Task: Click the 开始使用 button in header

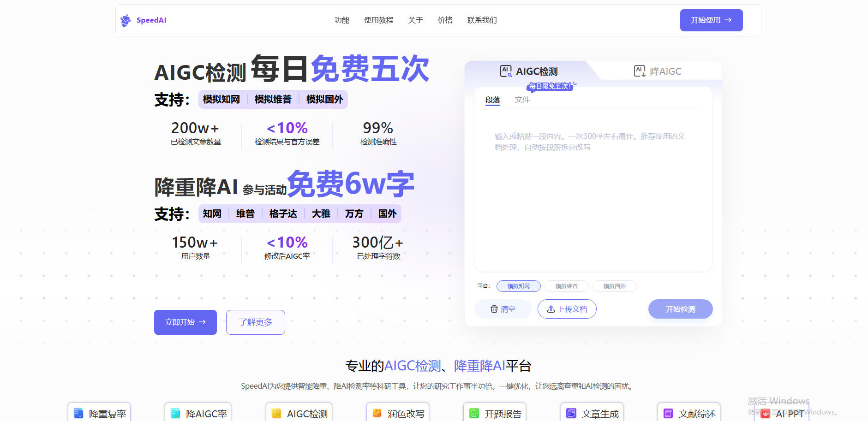Action: tap(712, 20)
